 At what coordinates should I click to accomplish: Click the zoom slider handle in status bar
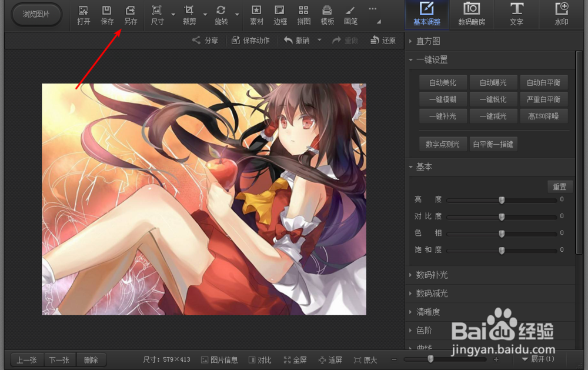pos(430,359)
